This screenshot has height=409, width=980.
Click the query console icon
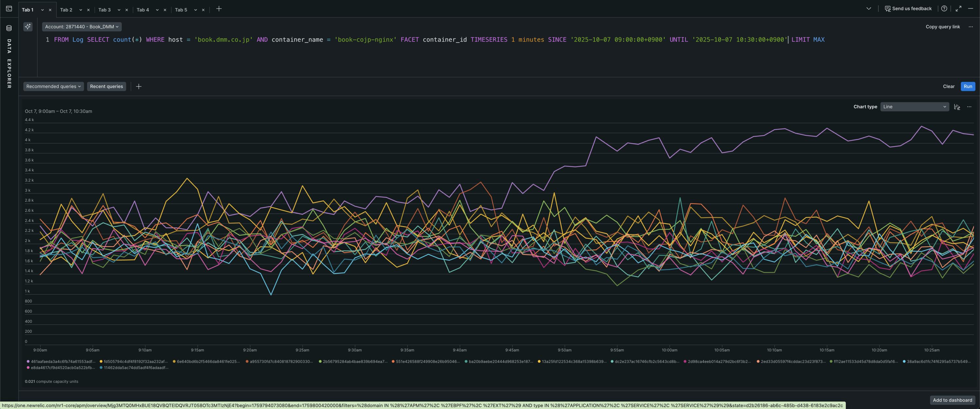[x=9, y=9]
